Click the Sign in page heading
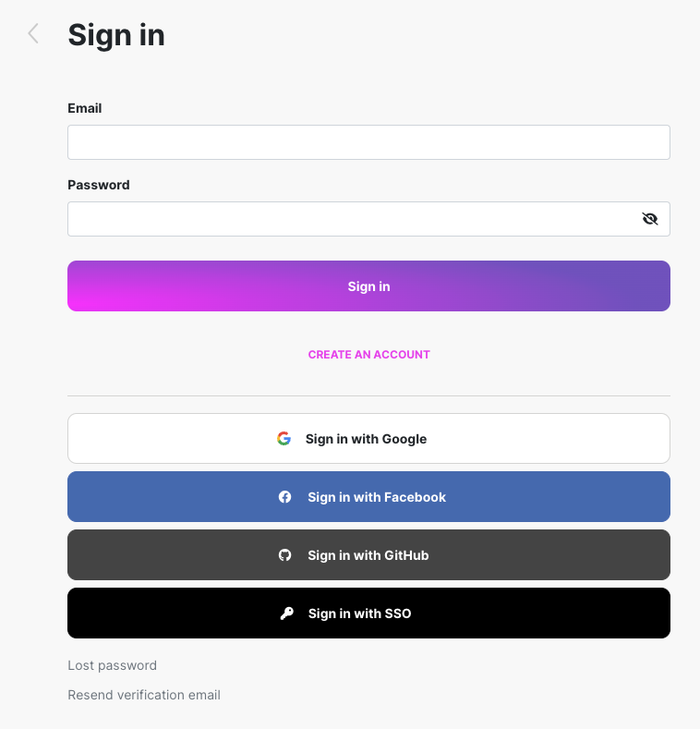This screenshot has height=729, width=700. click(x=116, y=35)
